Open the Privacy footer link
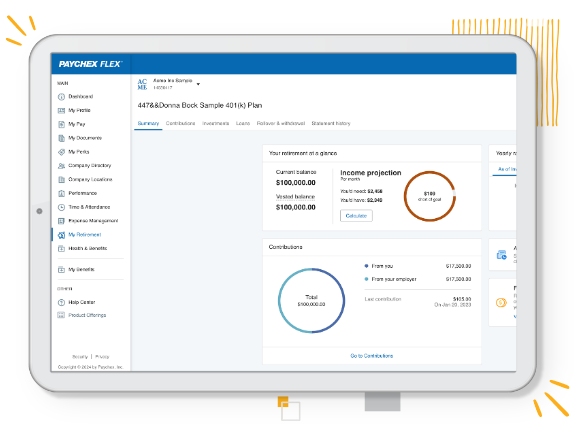The width and height of the screenshot is (578, 445). click(102, 357)
